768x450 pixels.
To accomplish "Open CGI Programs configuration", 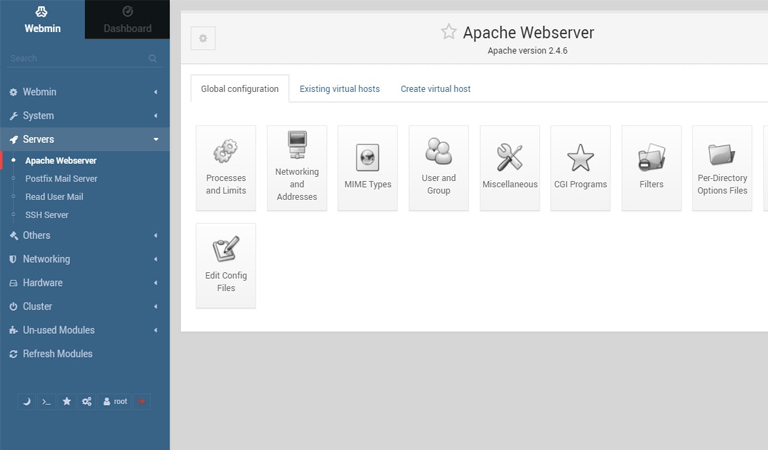I will 580,168.
